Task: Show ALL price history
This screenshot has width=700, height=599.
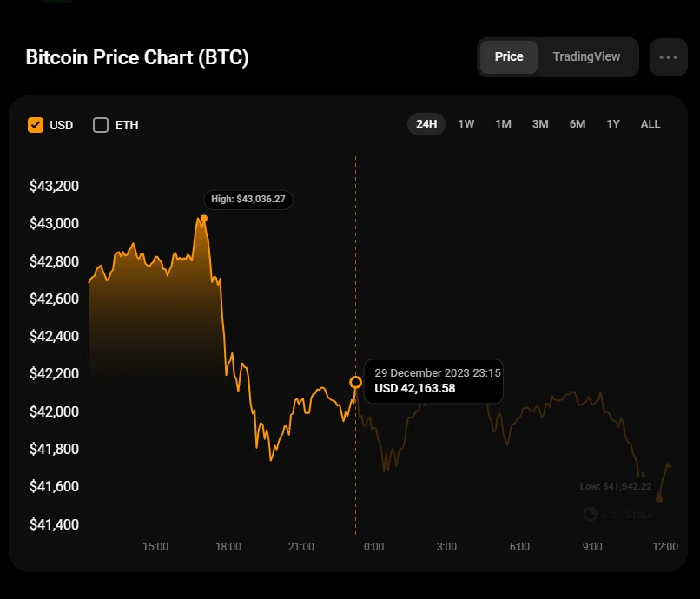Action: tap(650, 124)
